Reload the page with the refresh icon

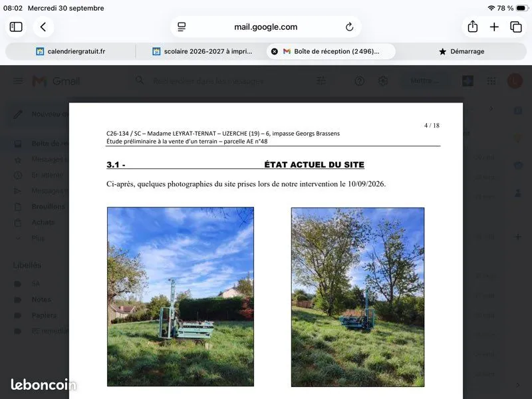(349, 27)
